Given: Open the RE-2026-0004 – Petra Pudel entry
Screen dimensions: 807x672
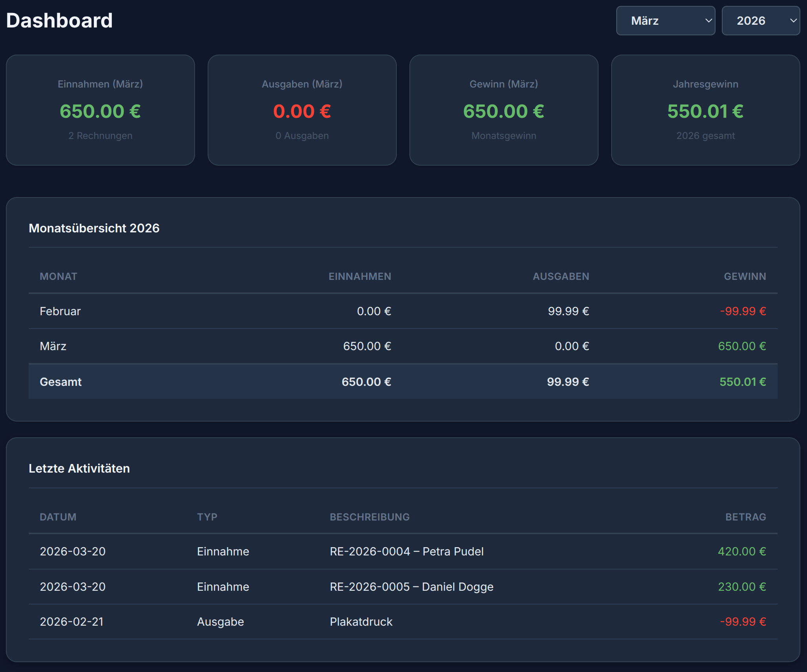Looking at the screenshot, I should pyautogui.click(x=407, y=551).
